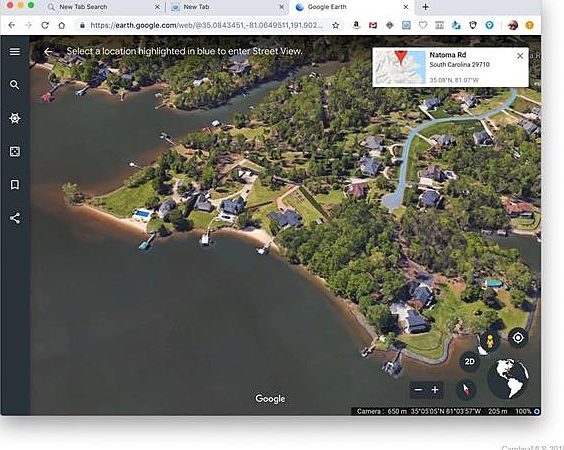The image size is (564, 450).
Task: Click the shield extension icon
Action: [x=473, y=25]
